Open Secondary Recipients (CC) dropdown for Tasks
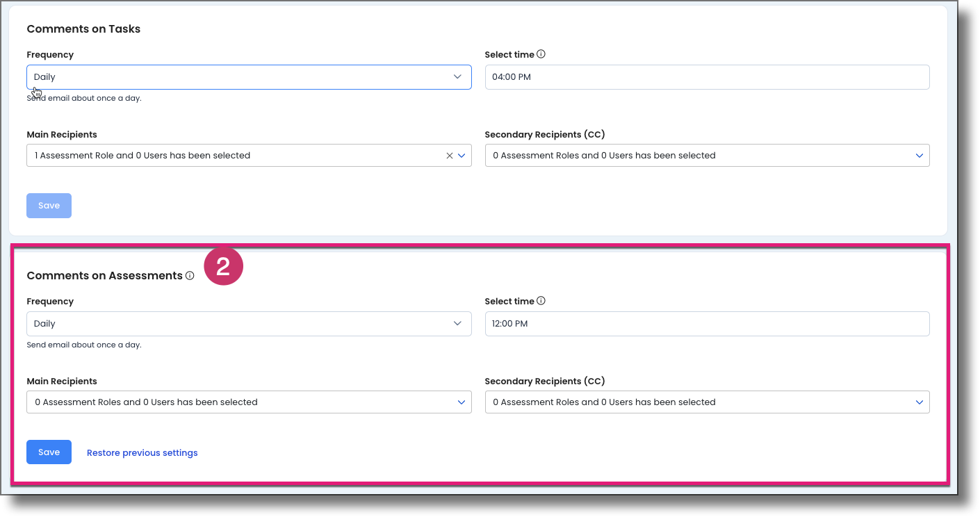The image size is (980, 517). pos(707,156)
